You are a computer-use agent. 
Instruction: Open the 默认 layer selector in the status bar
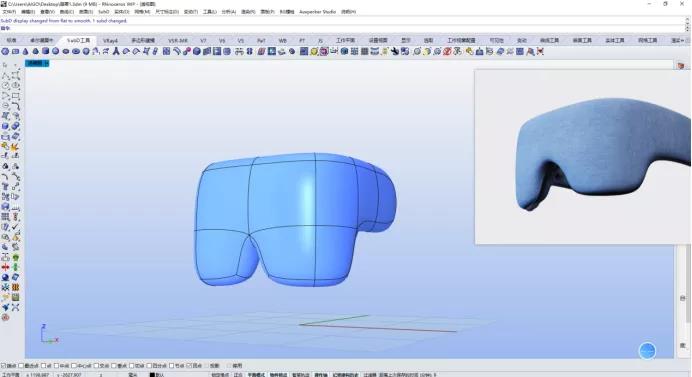(160, 374)
